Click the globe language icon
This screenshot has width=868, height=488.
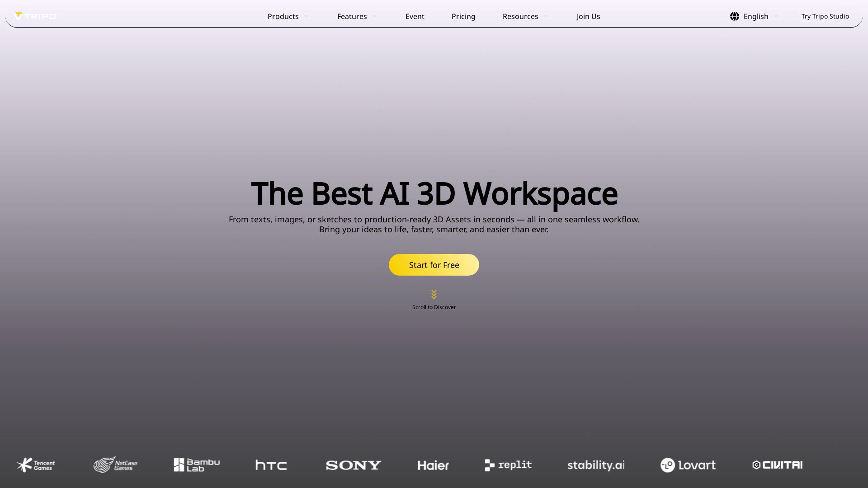tap(734, 16)
